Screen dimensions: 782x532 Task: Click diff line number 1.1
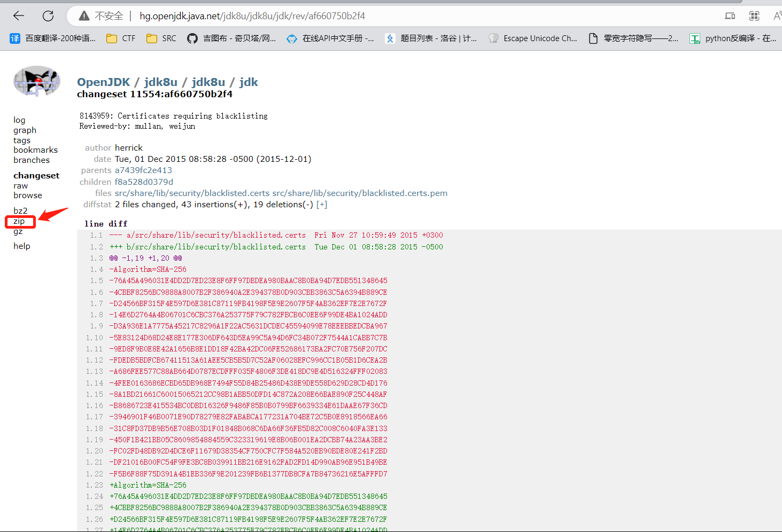pyautogui.click(x=96, y=235)
